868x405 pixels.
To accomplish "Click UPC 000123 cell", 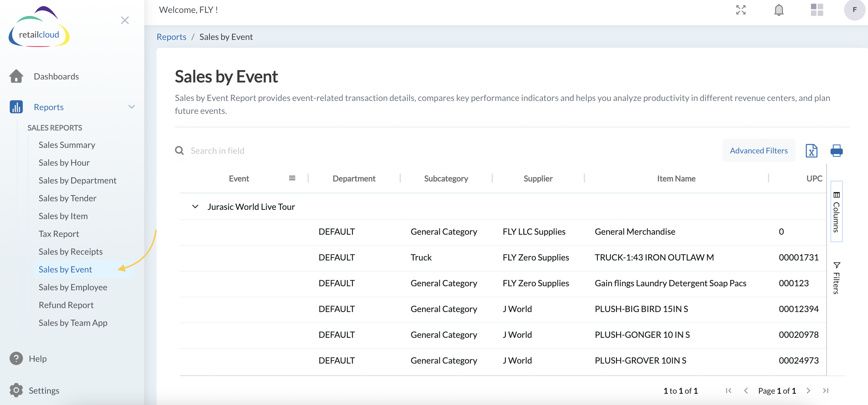I will point(793,283).
